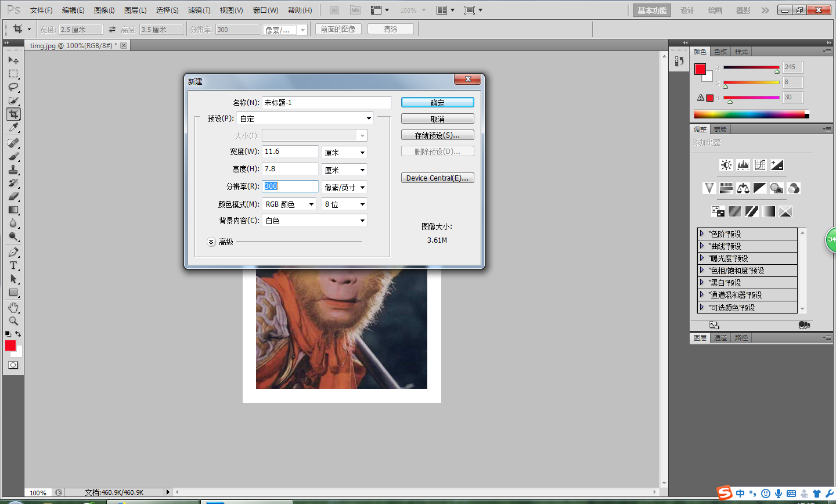Select the Rectangular Marquee tool
836x504 pixels.
(x=13, y=74)
